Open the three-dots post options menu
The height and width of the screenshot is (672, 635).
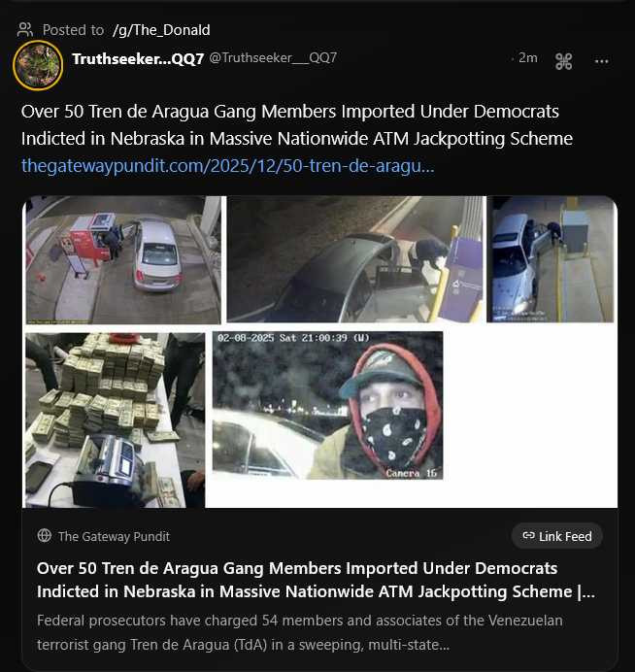coord(601,61)
